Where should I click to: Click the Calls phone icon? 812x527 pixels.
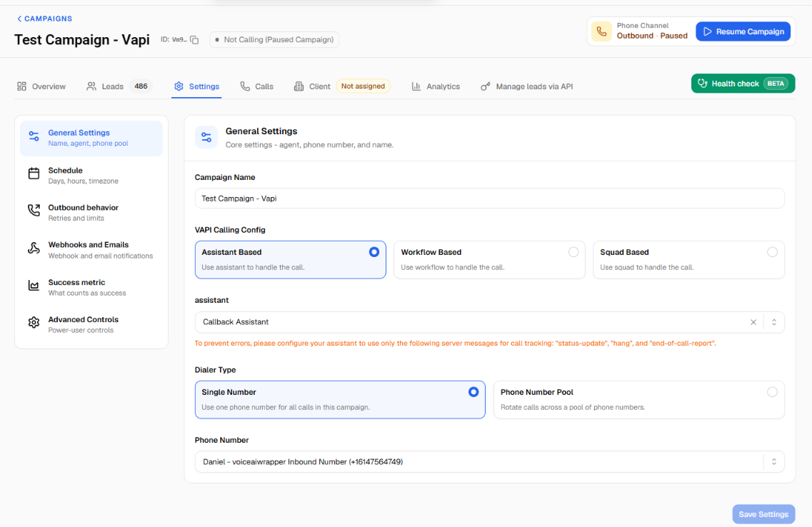tap(245, 86)
